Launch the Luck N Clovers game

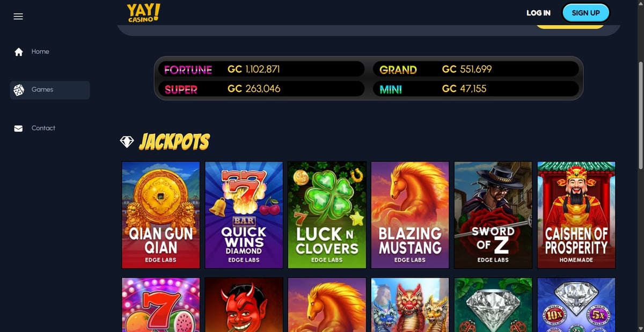tap(327, 215)
